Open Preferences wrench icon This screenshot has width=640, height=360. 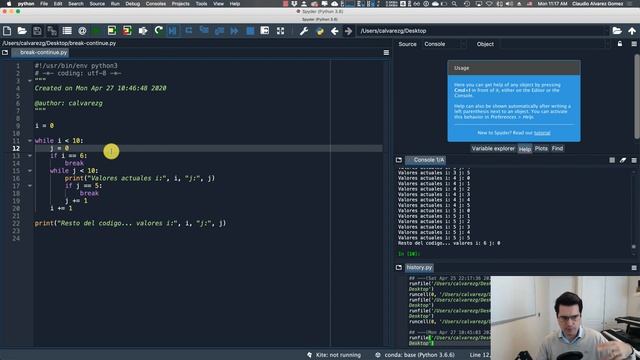[x=304, y=31]
